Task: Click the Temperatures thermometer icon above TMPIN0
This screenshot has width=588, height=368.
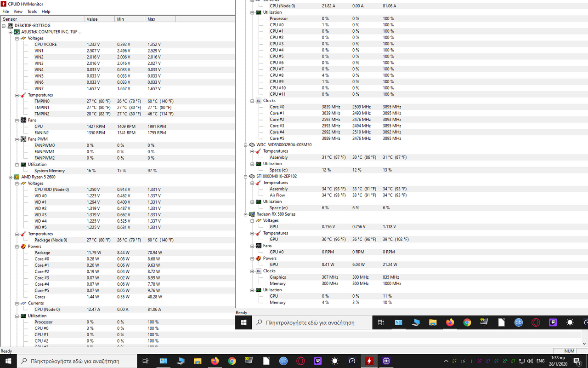Action: point(23,95)
